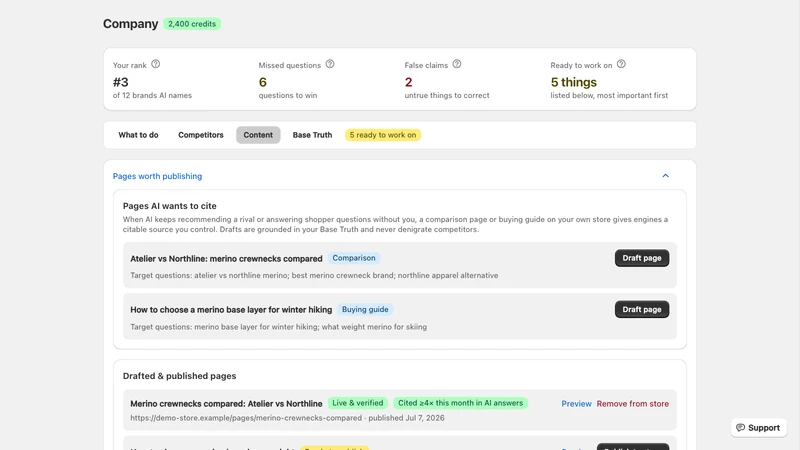Open help icon next to Missed questions

(x=330, y=64)
